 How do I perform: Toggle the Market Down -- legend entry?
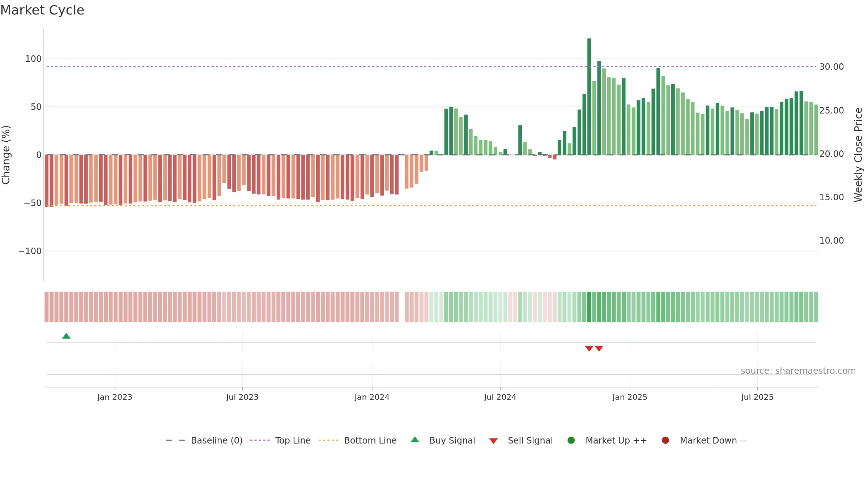pyautogui.click(x=704, y=440)
